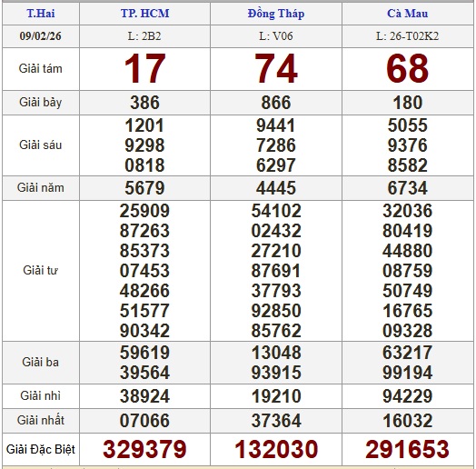Select the number 16765

click(407, 311)
